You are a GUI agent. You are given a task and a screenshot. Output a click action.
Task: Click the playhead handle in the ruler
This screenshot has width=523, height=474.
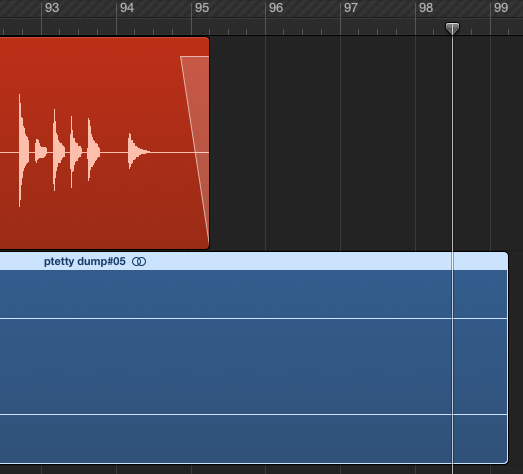(452, 28)
